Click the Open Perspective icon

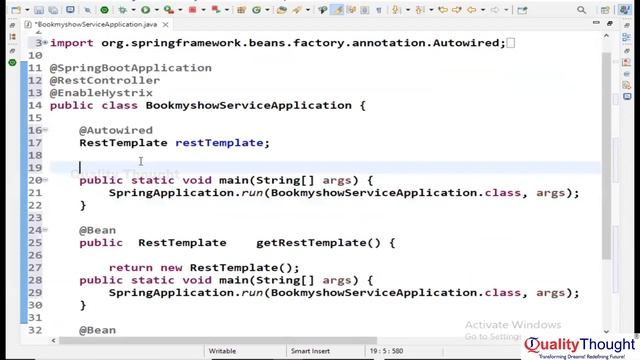(x=605, y=10)
